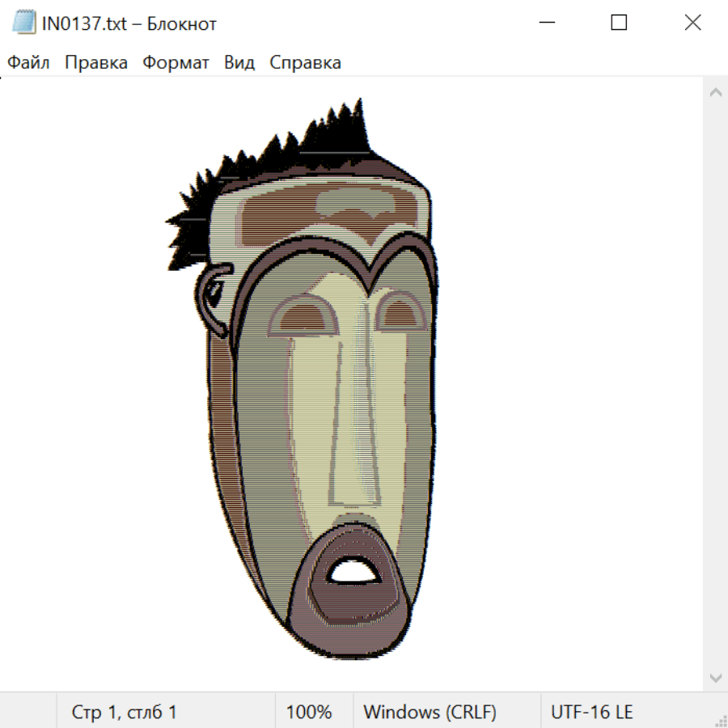Place cursor on the mask's white mouth
728x728 pixels.
click(x=353, y=572)
